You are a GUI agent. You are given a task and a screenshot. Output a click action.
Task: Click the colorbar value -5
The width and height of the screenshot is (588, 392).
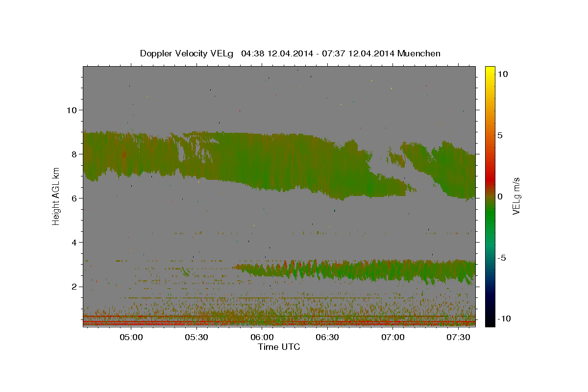click(x=503, y=258)
